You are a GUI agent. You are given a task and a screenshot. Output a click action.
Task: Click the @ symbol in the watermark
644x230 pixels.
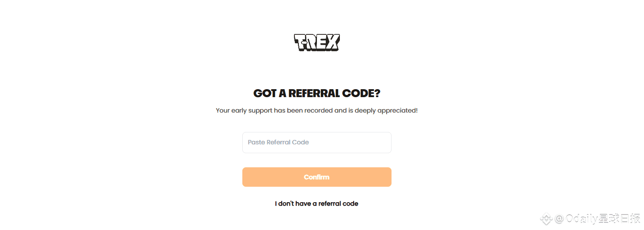coord(559,219)
